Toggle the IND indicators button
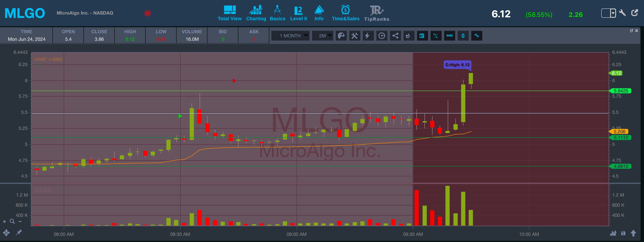 click(449, 36)
